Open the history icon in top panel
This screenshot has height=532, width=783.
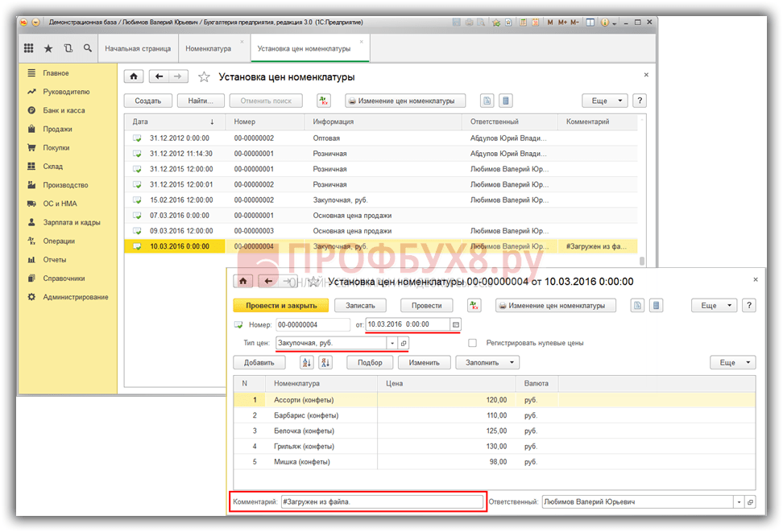point(68,48)
